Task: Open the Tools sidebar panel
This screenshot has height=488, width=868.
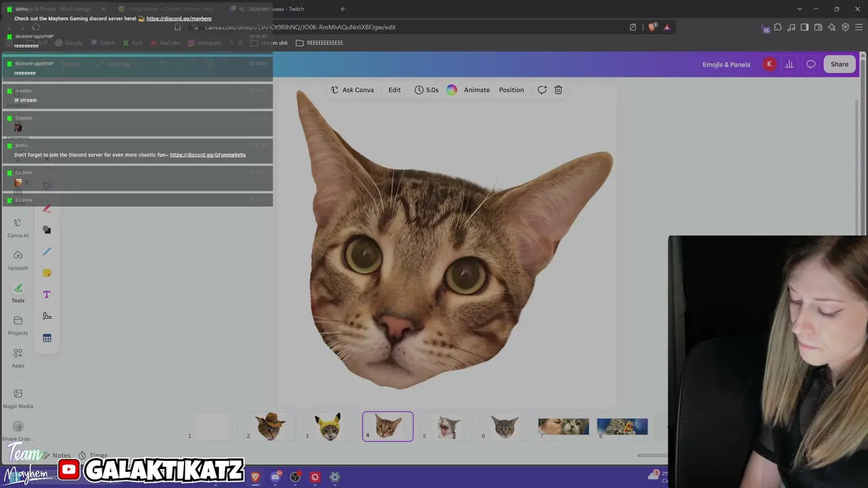Action: tap(18, 293)
